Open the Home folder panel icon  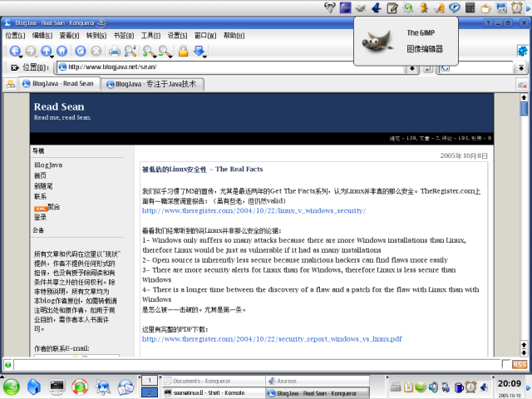pyautogui.click(x=34, y=387)
